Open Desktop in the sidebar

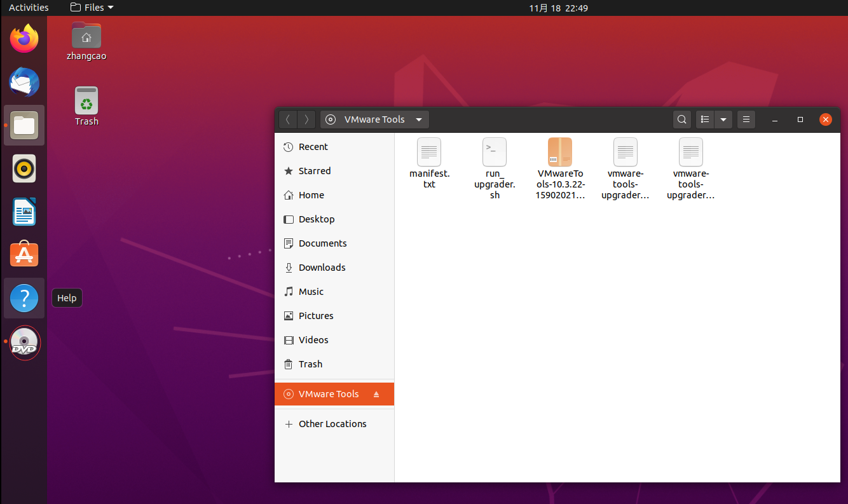(x=334, y=219)
